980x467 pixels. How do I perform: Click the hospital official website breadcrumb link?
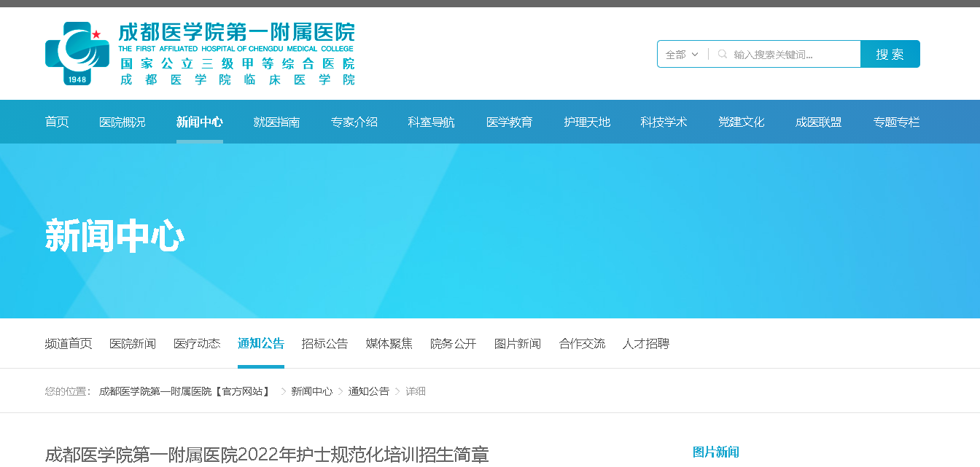[184, 391]
